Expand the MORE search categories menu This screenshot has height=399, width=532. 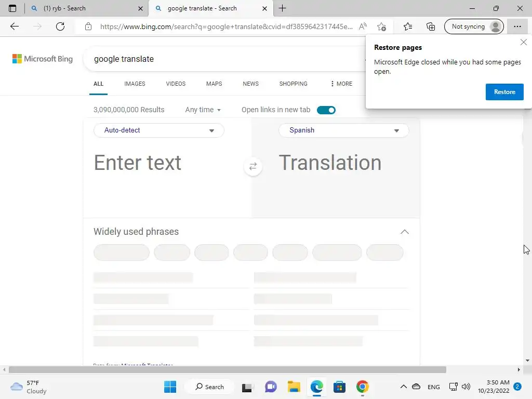pyautogui.click(x=341, y=84)
